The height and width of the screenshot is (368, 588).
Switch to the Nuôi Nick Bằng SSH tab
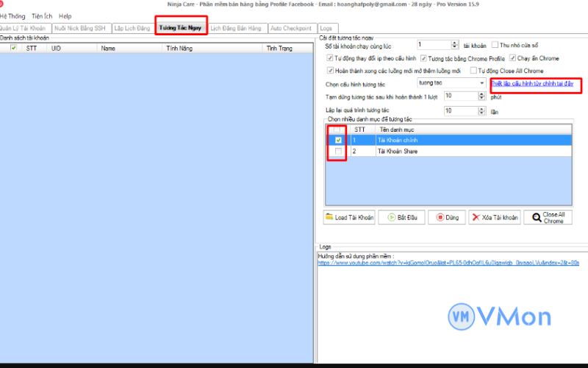[79, 29]
